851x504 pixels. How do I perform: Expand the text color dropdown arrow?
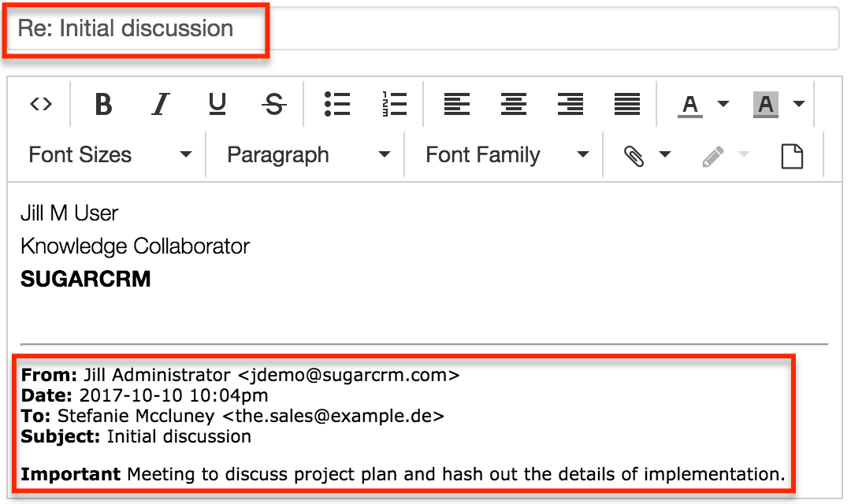[723, 104]
